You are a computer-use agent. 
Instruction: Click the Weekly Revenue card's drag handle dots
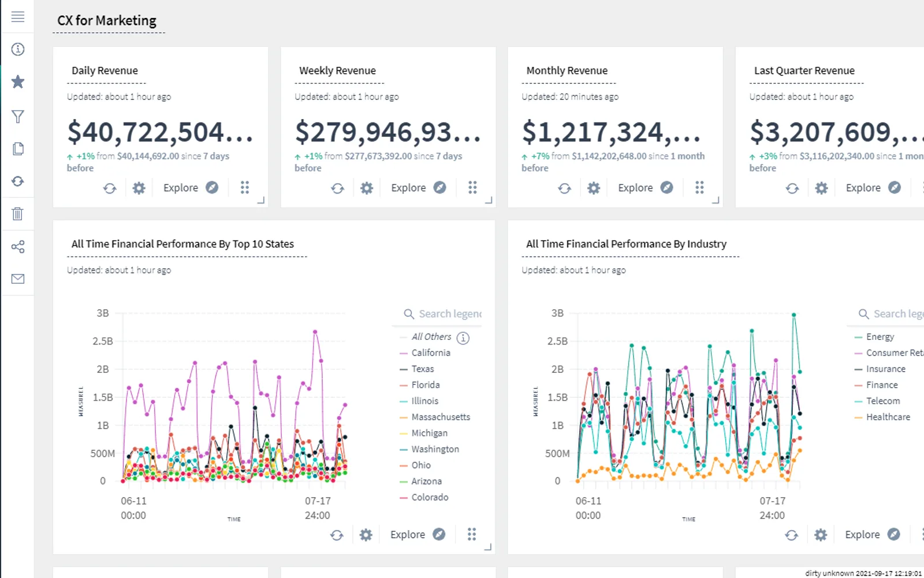[472, 187]
